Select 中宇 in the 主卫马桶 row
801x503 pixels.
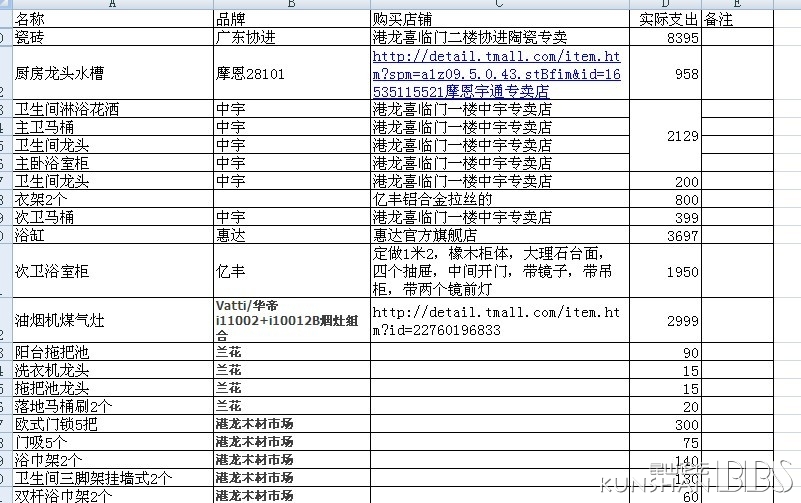pos(292,127)
